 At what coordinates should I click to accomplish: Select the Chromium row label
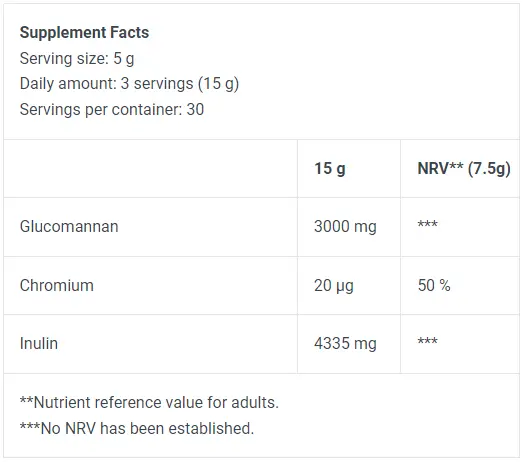(56, 285)
